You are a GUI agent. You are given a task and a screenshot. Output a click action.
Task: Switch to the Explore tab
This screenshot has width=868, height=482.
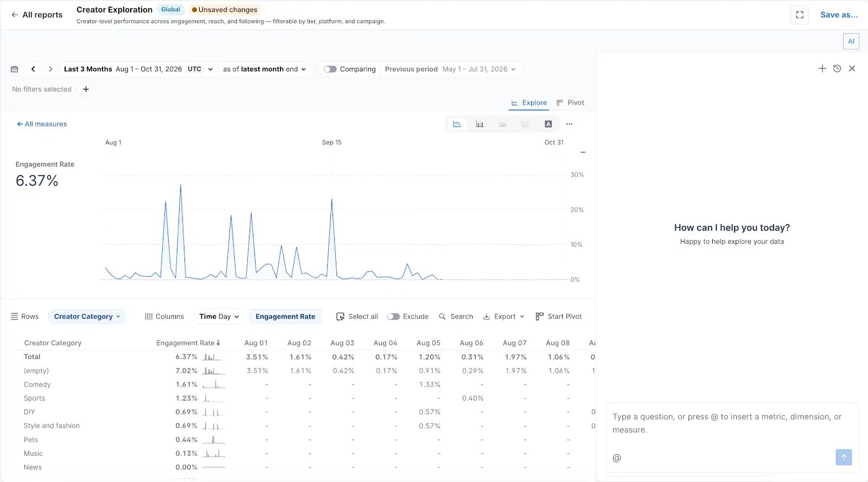[x=529, y=103]
